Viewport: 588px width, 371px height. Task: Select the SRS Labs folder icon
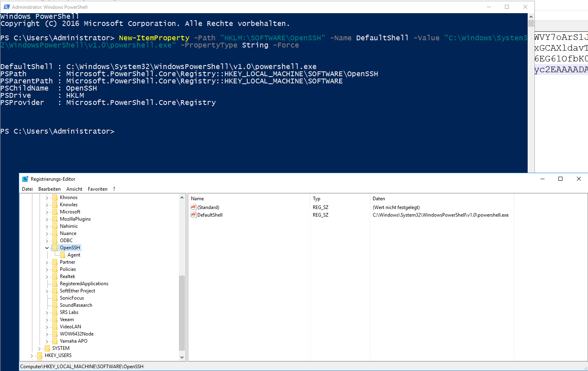(x=55, y=312)
